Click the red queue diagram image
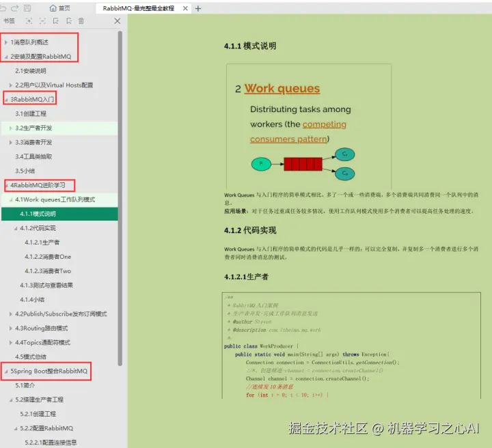The image size is (492, 448). (x=303, y=165)
